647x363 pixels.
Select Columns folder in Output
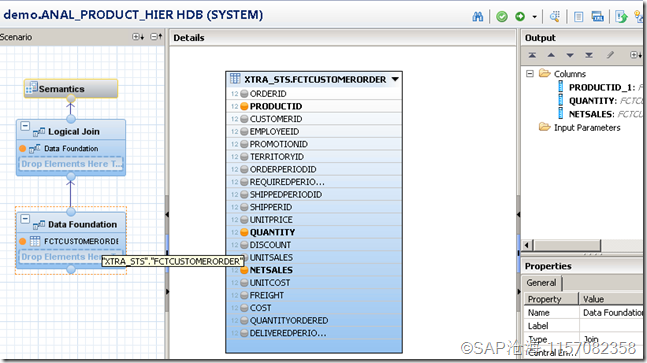click(x=569, y=74)
